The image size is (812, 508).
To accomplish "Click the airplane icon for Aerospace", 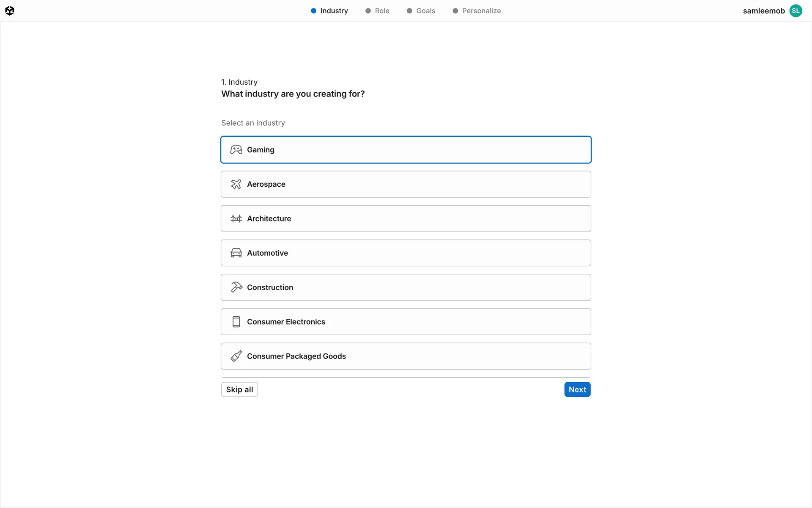I will pos(236,184).
